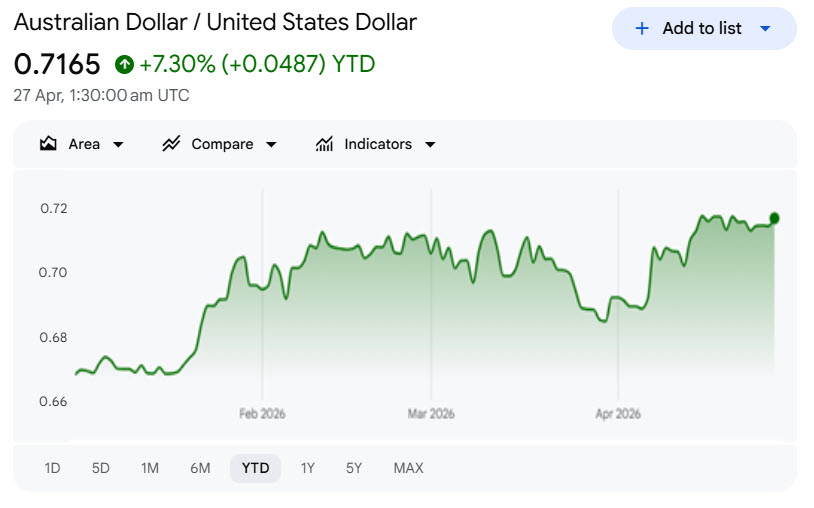
Task: Show the 1Y time range
Action: click(x=308, y=468)
